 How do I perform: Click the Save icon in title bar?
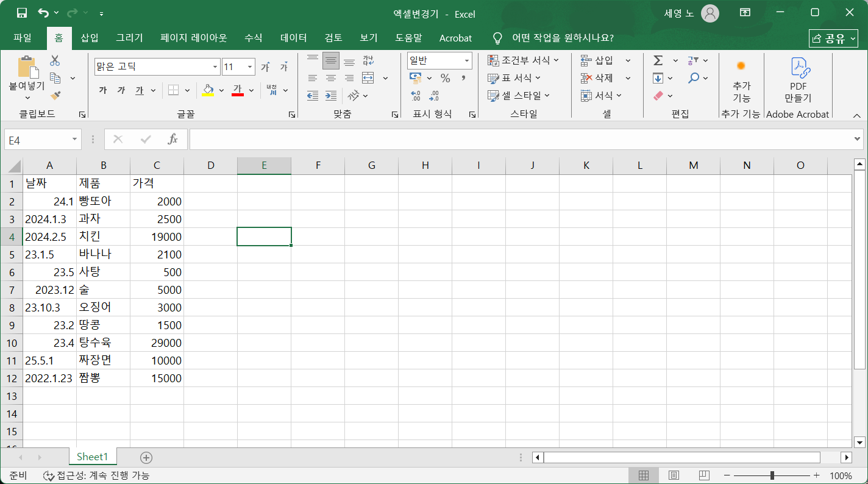coord(22,13)
